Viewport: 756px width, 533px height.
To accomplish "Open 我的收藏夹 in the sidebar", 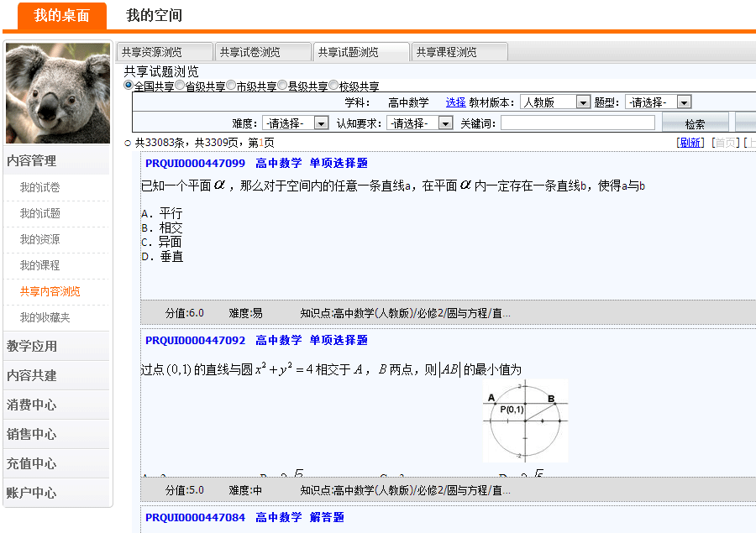I will [x=45, y=317].
